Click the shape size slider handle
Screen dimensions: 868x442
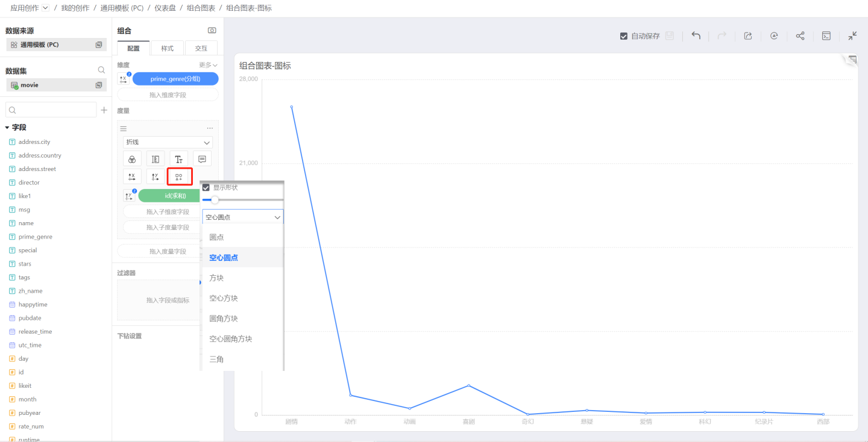point(215,200)
